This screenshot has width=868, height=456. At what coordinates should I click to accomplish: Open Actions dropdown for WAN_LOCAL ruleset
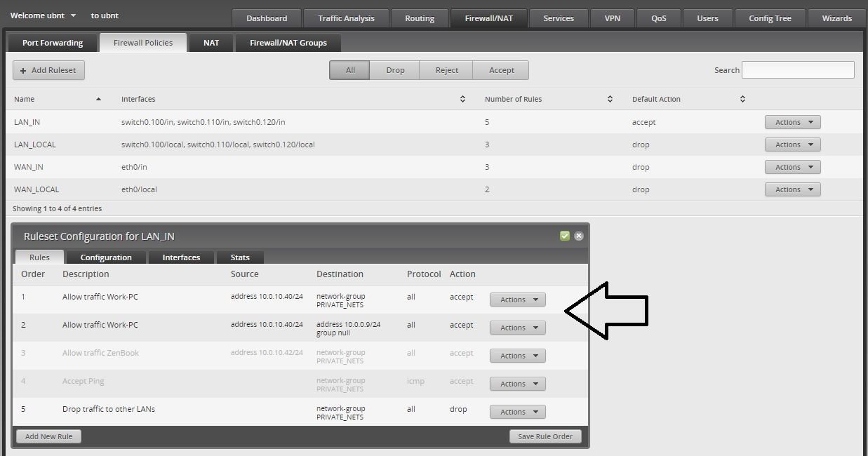792,189
